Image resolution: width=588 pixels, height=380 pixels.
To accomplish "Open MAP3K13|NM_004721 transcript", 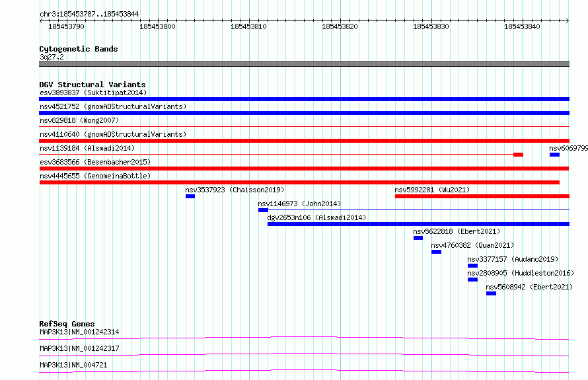I will click(x=73, y=365).
